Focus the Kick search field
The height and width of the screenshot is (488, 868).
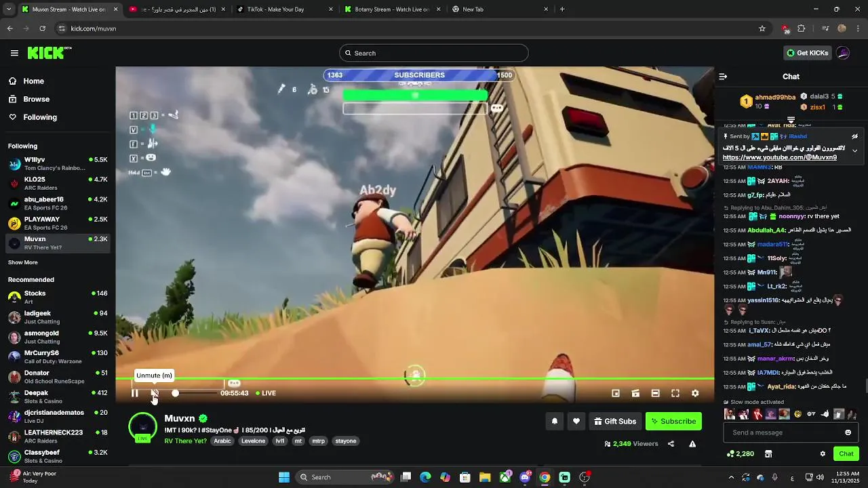[x=434, y=53]
